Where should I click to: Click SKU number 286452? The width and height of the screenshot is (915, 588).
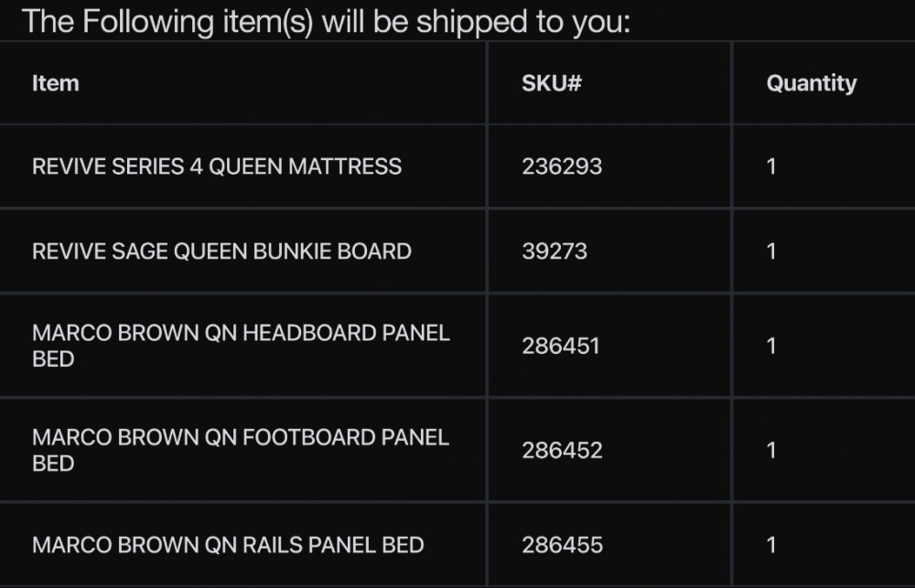[x=562, y=450]
